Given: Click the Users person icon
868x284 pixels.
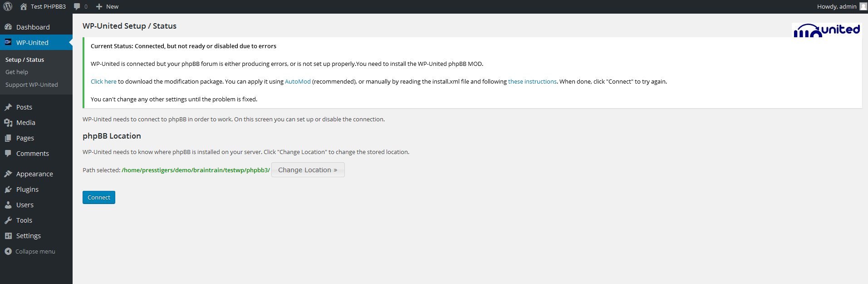Looking at the screenshot, I should click(8, 205).
